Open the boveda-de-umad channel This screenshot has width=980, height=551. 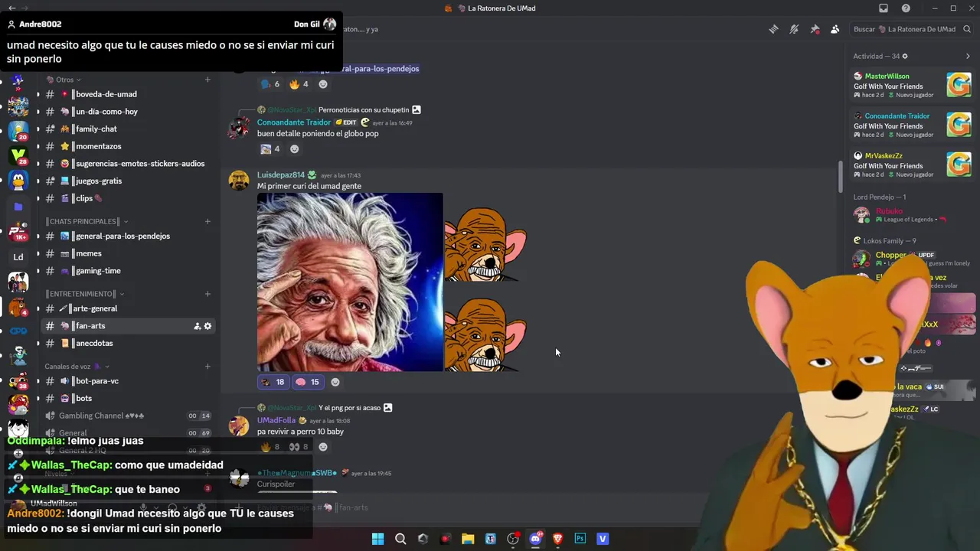[x=128, y=94]
